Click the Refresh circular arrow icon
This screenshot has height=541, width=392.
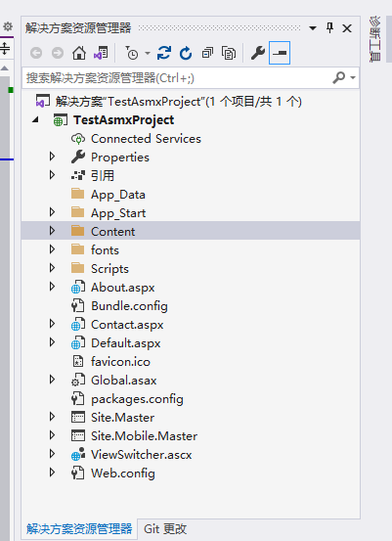tap(186, 53)
